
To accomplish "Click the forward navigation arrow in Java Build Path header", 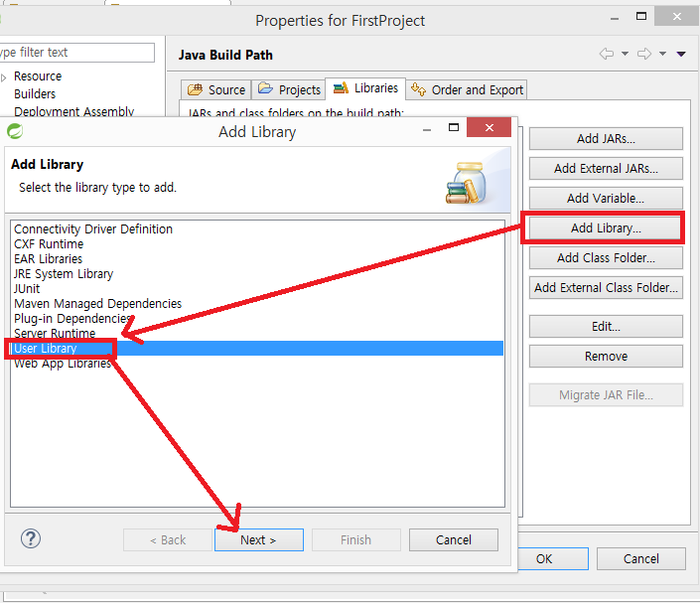I will [644, 54].
